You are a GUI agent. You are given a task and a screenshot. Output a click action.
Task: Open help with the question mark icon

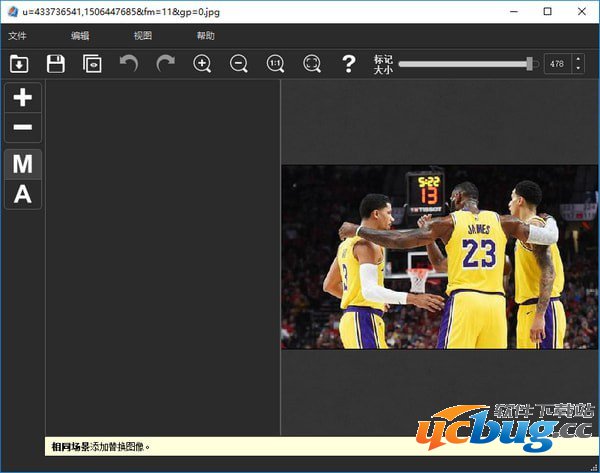tap(349, 64)
